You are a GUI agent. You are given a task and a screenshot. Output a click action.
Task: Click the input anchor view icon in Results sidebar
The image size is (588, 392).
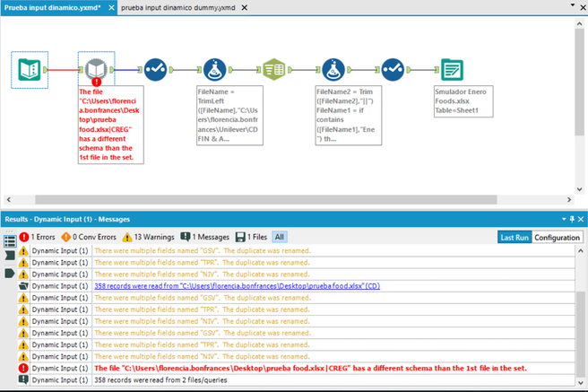(10, 256)
